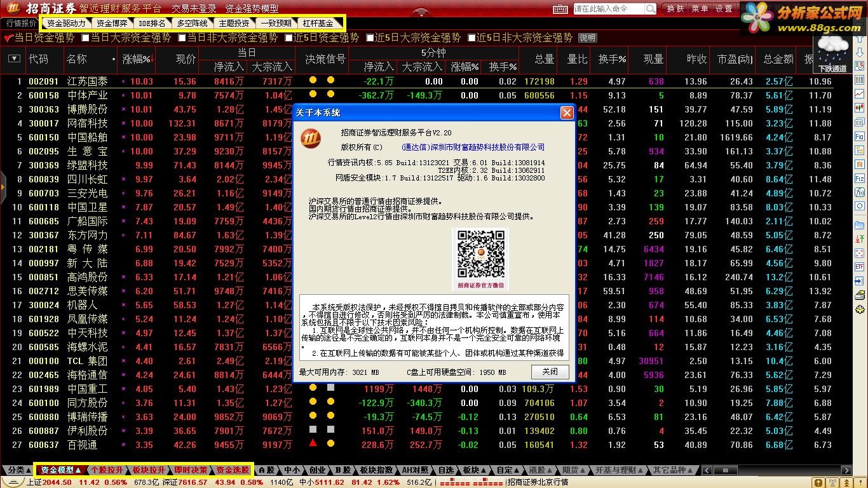868x488 pixels.
Task: Click gray square signal for 中国重工
Action: coord(330,388)
